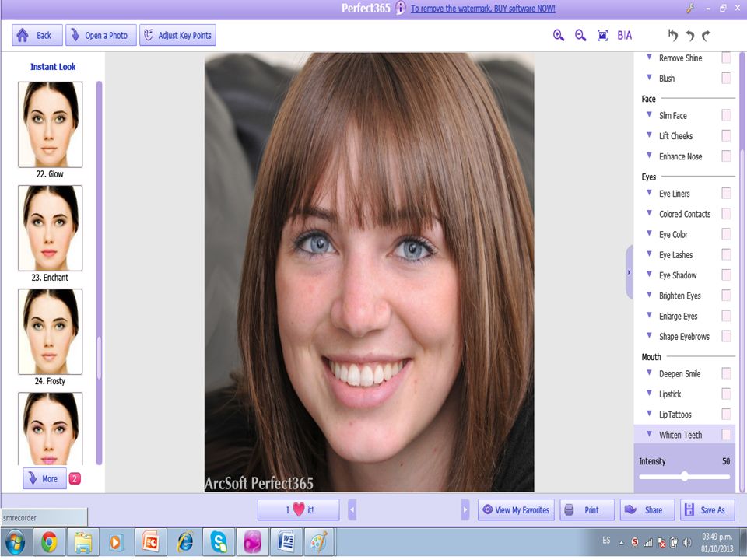
Task: Open Skype from the taskbar
Action: pyautogui.click(x=219, y=542)
